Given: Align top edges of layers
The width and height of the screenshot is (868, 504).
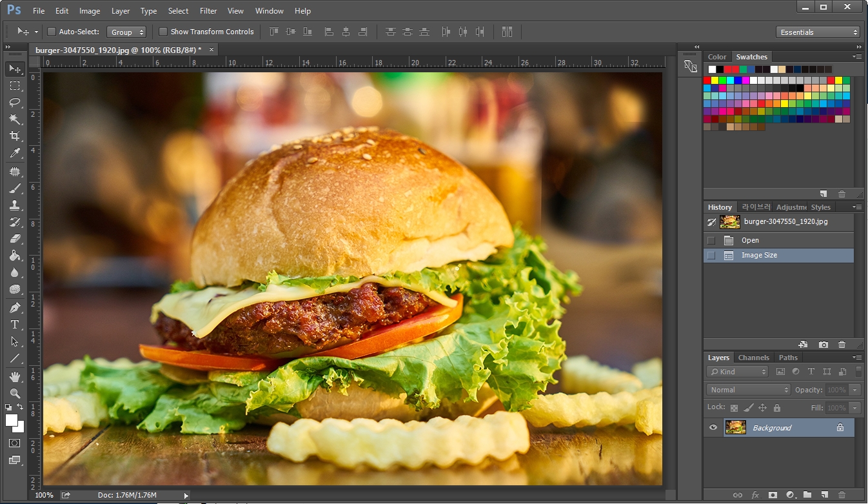Looking at the screenshot, I should tap(273, 31).
